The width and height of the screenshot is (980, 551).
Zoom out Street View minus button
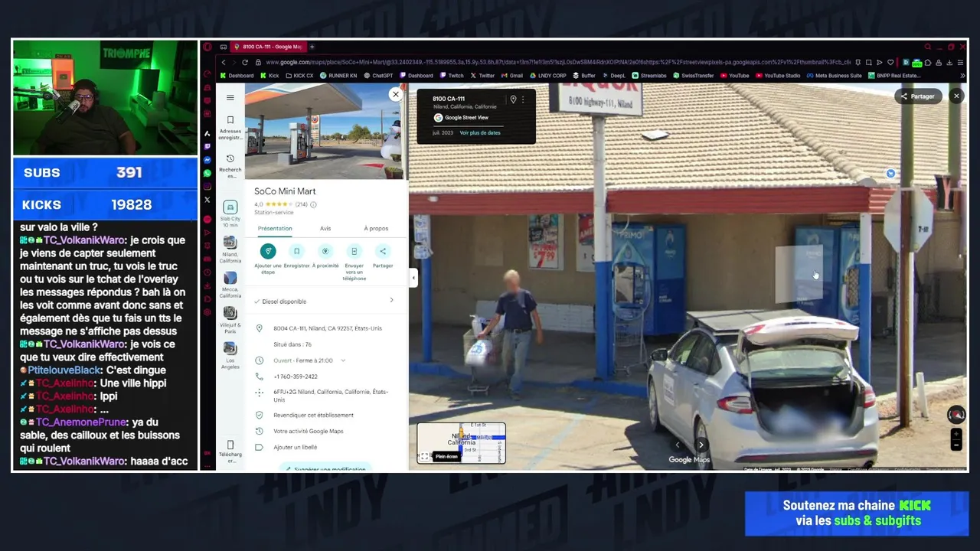tap(956, 445)
